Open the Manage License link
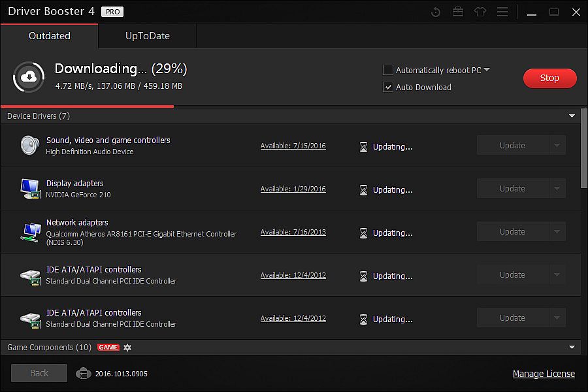This screenshot has width=588, height=392. (544, 374)
